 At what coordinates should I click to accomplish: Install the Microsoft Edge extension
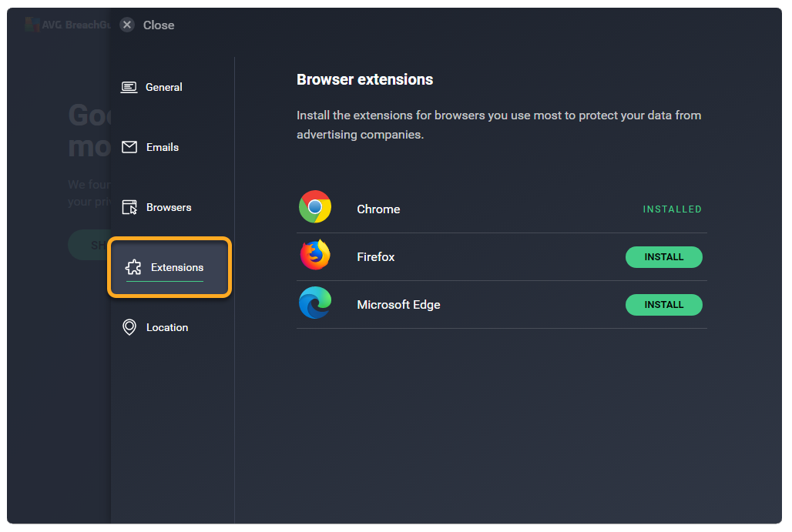(x=663, y=305)
